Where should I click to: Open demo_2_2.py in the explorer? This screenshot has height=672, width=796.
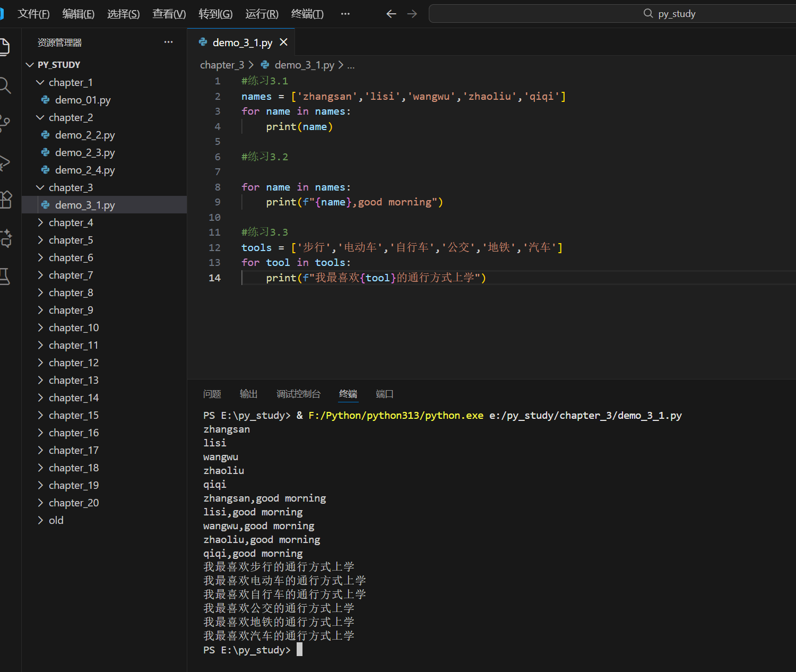pyautogui.click(x=104, y=135)
